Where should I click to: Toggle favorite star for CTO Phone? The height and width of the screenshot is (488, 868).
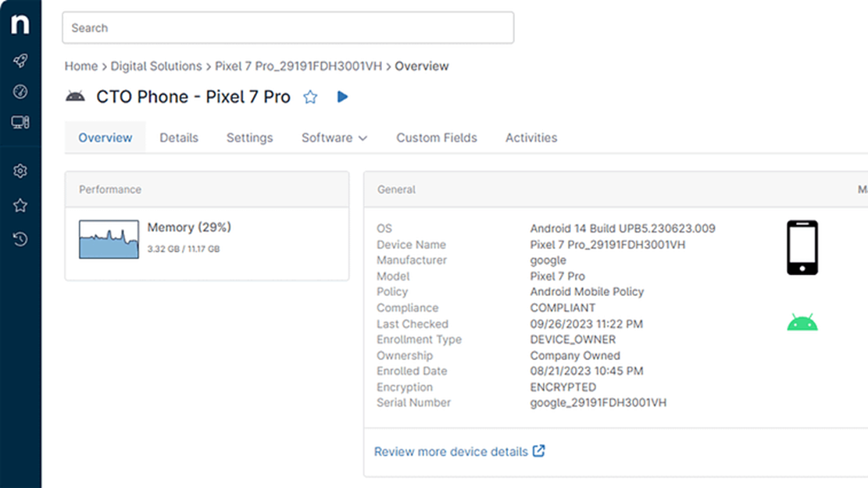[x=310, y=97]
